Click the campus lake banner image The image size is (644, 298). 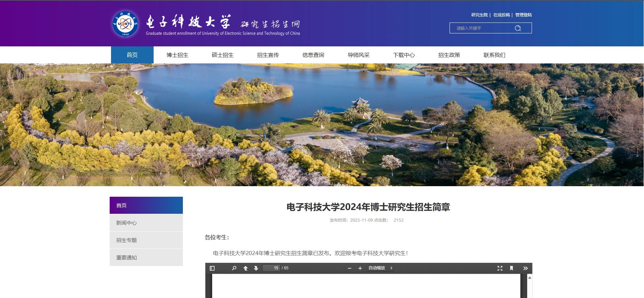(x=322, y=125)
